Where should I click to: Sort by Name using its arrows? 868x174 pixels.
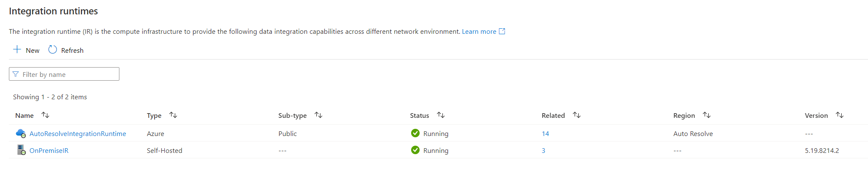tap(45, 115)
